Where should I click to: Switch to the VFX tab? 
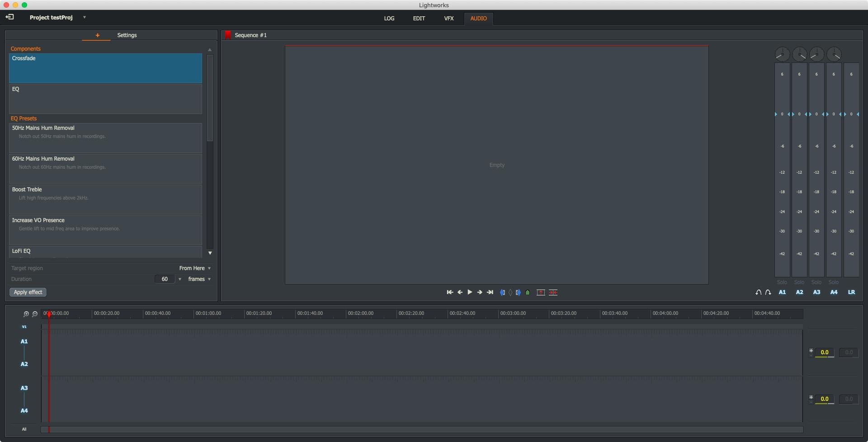pos(448,19)
